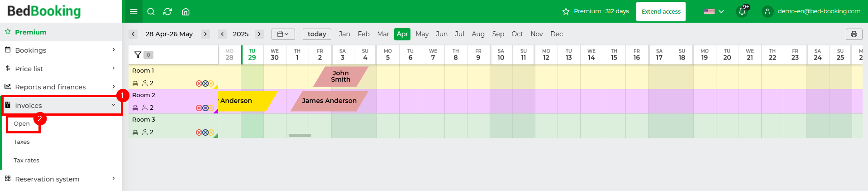
Task: Click the Extend access button
Action: pyautogui.click(x=661, y=11)
